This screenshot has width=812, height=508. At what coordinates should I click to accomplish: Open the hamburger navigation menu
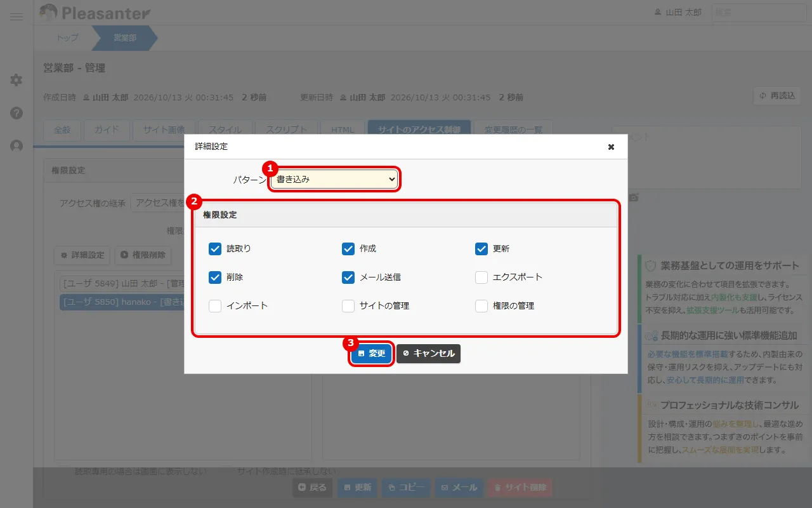[x=16, y=17]
